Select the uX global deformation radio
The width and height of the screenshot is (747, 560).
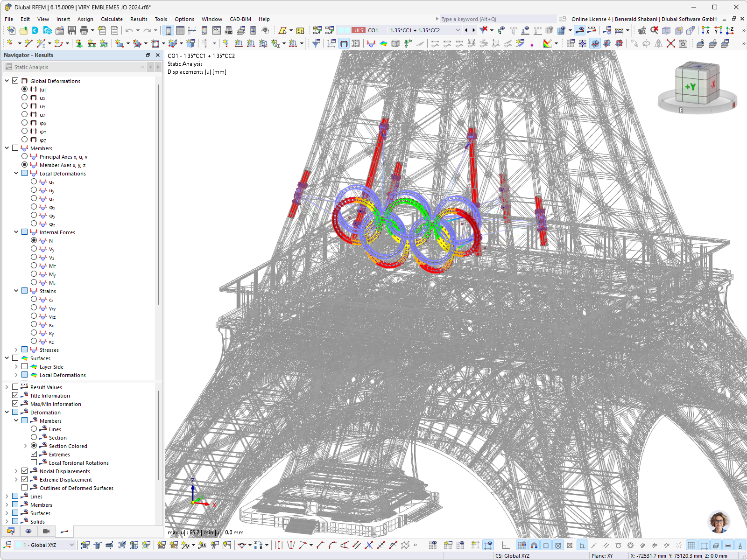(x=24, y=98)
